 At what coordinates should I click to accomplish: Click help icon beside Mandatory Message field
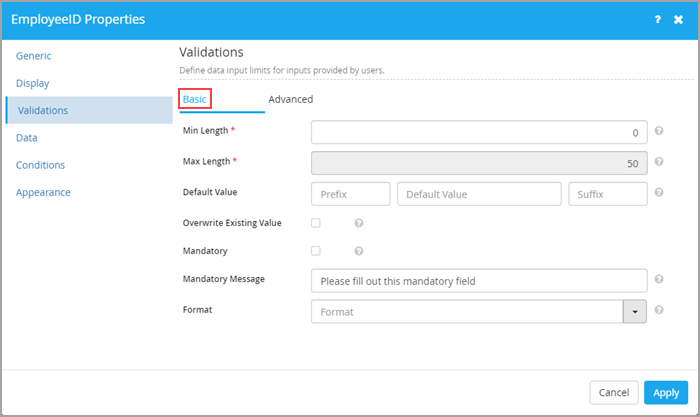tap(658, 279)
